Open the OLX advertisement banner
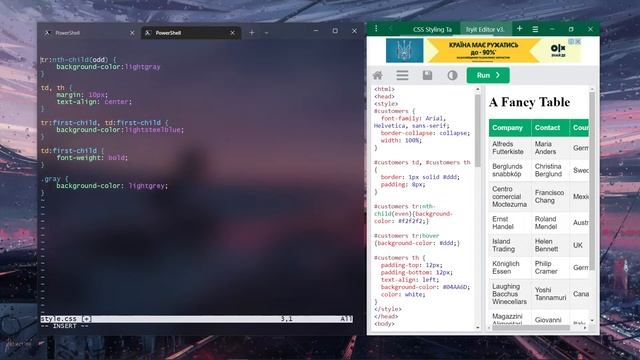This screenshot has width=640, height=360. pos(483,51)
